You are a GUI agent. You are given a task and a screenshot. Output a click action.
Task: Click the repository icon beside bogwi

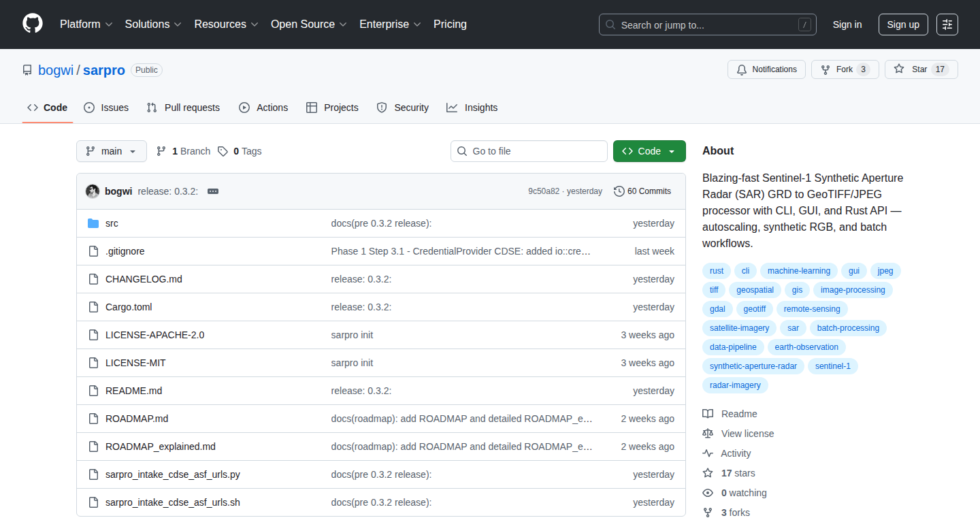click(27, 70)
